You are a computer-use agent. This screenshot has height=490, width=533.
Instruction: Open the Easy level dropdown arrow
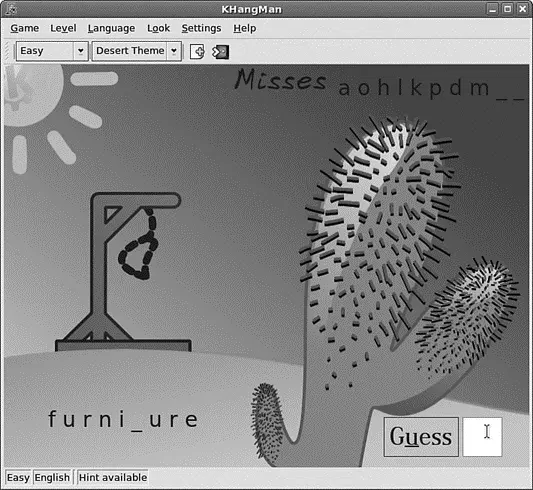81,51
